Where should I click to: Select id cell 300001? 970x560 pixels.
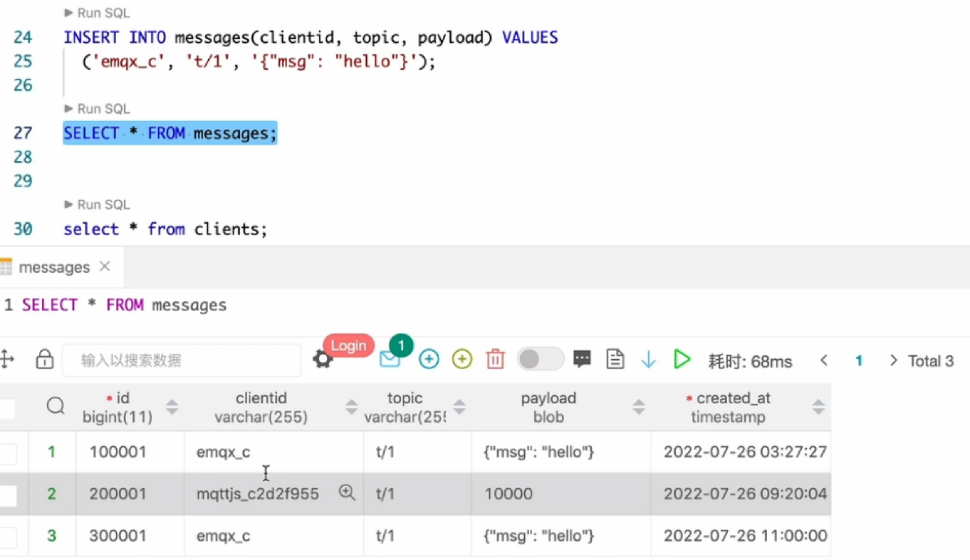coord(130,536)
